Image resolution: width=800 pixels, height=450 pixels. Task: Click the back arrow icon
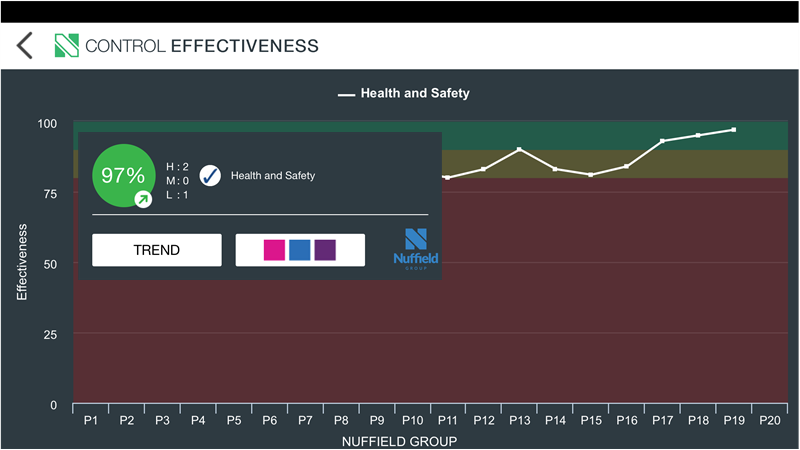point(25,45)
